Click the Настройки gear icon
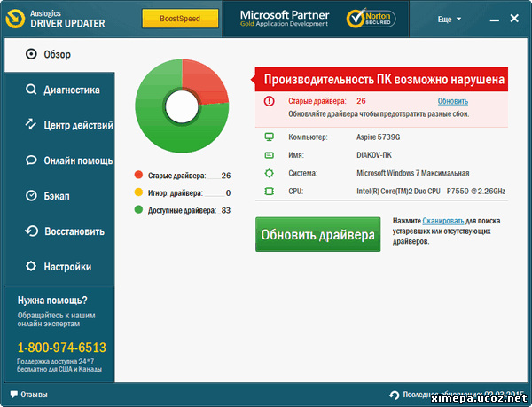The height and width of the screenshot is (407, 532). (x=32, y=267)
